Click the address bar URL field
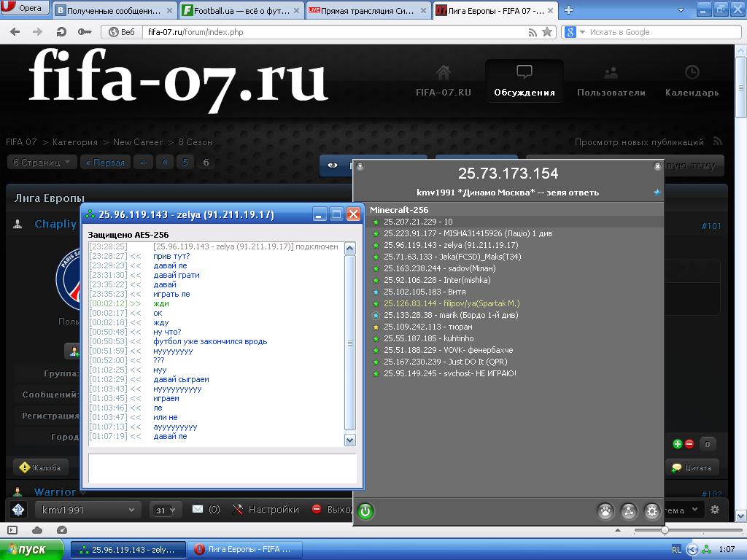 [333, 32]
